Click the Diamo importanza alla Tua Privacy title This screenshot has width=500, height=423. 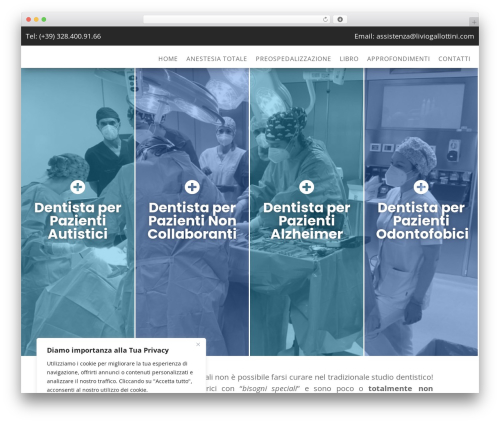(x=108, y=350)
